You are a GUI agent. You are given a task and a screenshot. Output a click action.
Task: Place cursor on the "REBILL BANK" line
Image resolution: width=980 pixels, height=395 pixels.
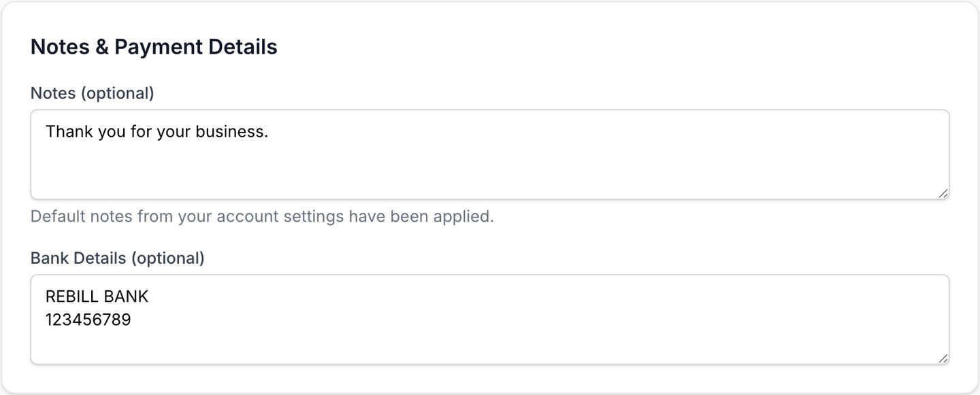point(97,296)
